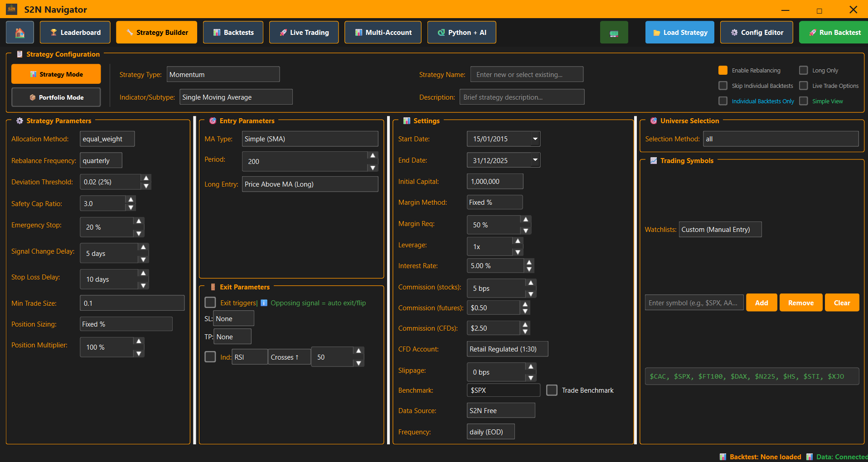Click the Description input field
Viewport: 868px width, 462px height.
(522, 97)
